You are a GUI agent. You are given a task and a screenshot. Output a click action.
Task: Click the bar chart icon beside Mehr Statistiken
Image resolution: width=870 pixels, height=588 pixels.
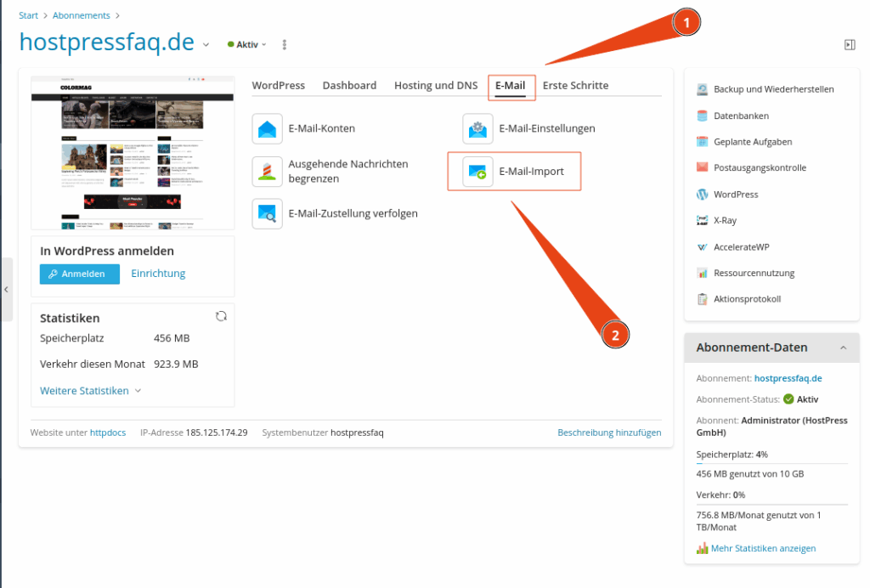point(702,549)
